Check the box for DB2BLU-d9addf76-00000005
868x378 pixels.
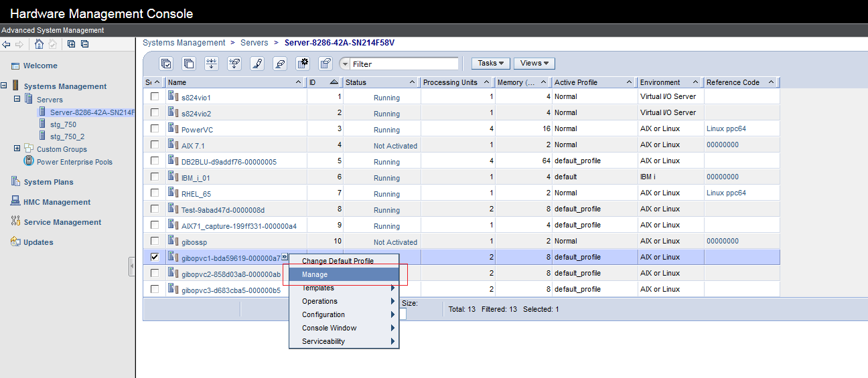(155, 161)
